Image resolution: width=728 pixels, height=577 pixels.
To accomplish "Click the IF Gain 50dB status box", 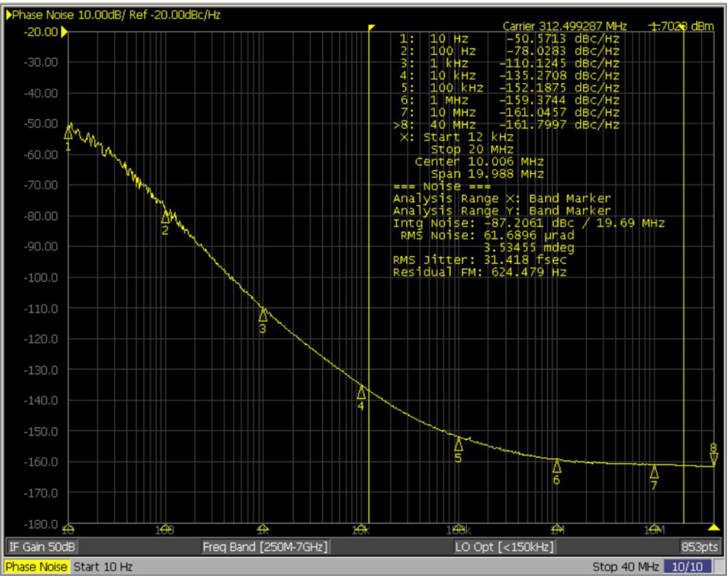I will 42,547.
